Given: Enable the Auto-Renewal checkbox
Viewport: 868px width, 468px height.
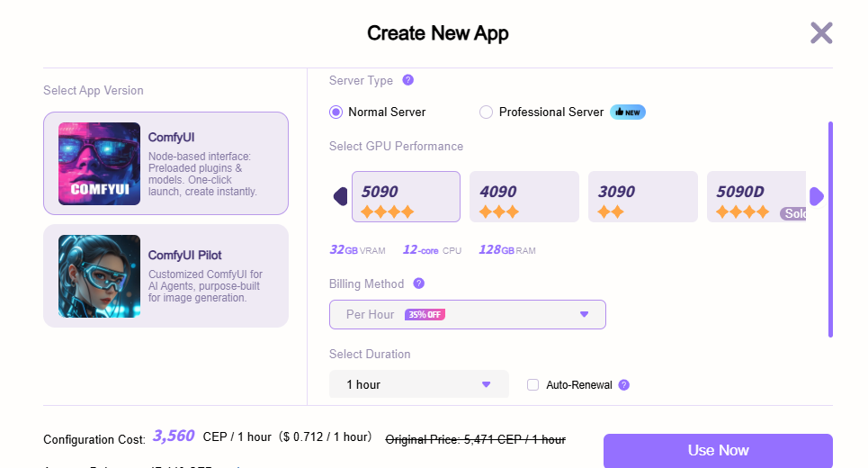Looking at the screenshot, I should (532, 384).
